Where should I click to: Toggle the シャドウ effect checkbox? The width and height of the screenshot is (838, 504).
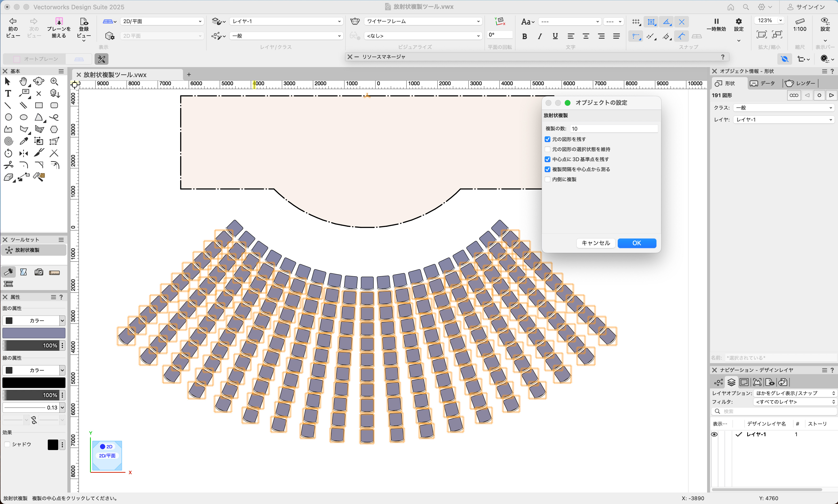pos(7,444)
